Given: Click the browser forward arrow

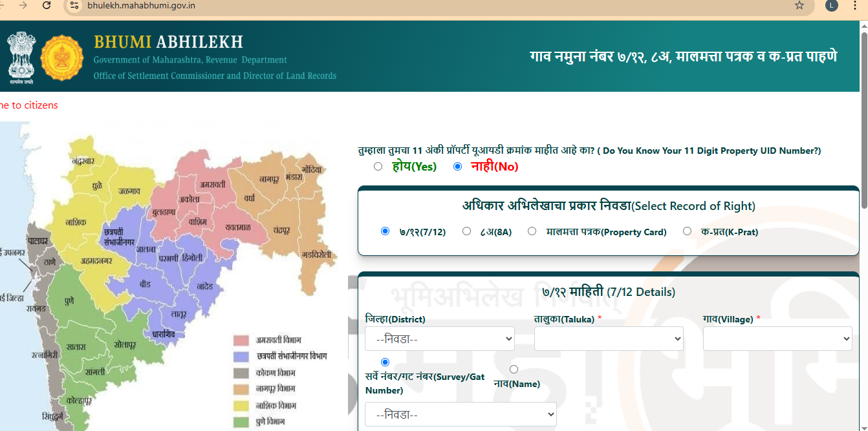Looking at the screenshot, I should pyautogui.click(x=24, y=5).
